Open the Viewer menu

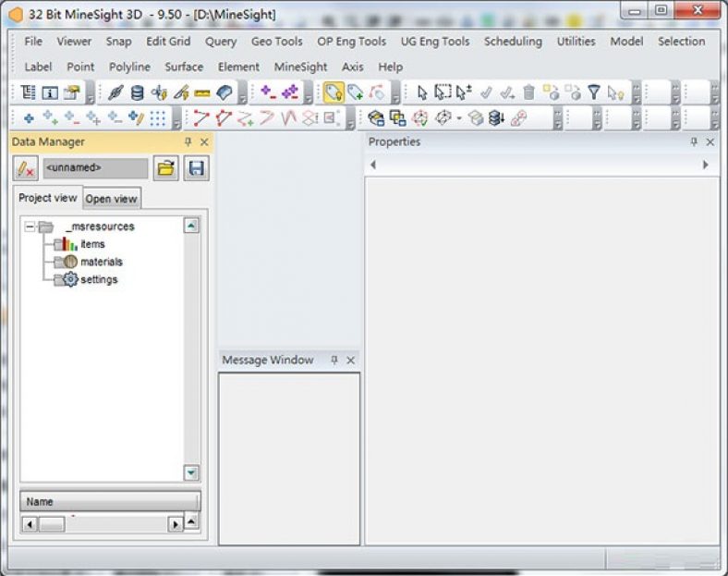click(x=74, y=42)
